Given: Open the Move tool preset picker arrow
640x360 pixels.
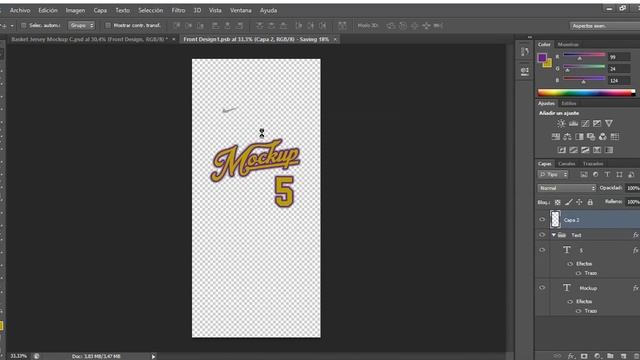Looking at the screenshot, I should pos(12,26).
